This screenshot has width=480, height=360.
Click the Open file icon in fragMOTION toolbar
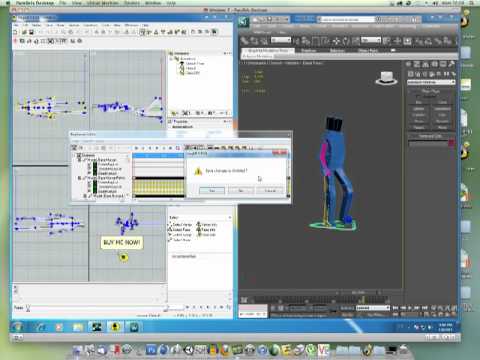click(x=24, y=32)
